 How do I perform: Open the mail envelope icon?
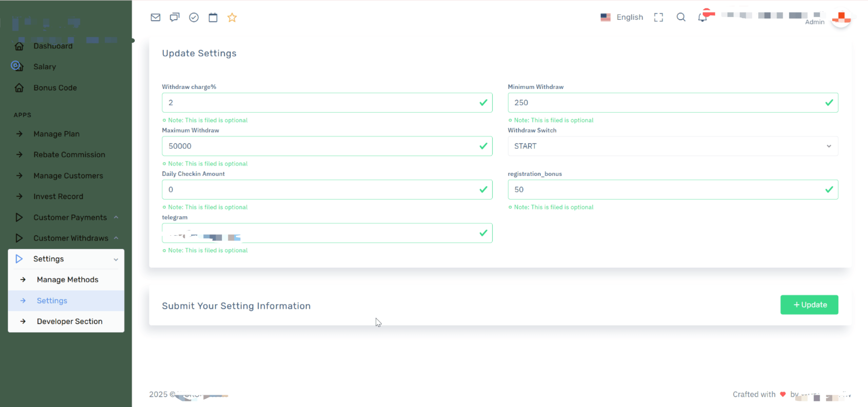pos(155,17)
